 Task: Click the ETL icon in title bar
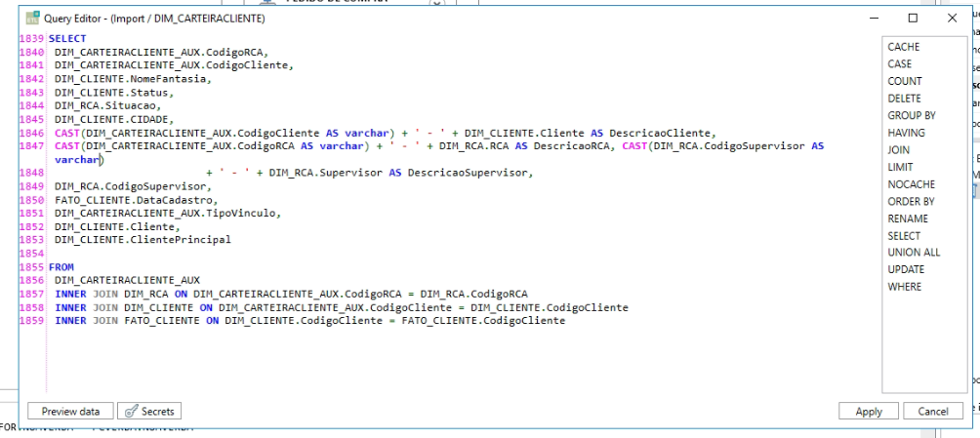coord(32,19)
